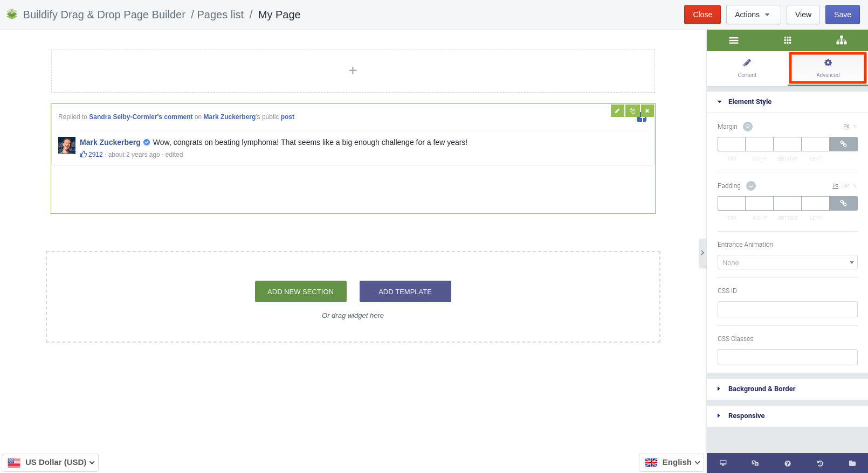Open responsive mode desktop icon
Image resolution: width=868 pixels, height=473 pixels.
pyautogui.click(x=723, y=463)
